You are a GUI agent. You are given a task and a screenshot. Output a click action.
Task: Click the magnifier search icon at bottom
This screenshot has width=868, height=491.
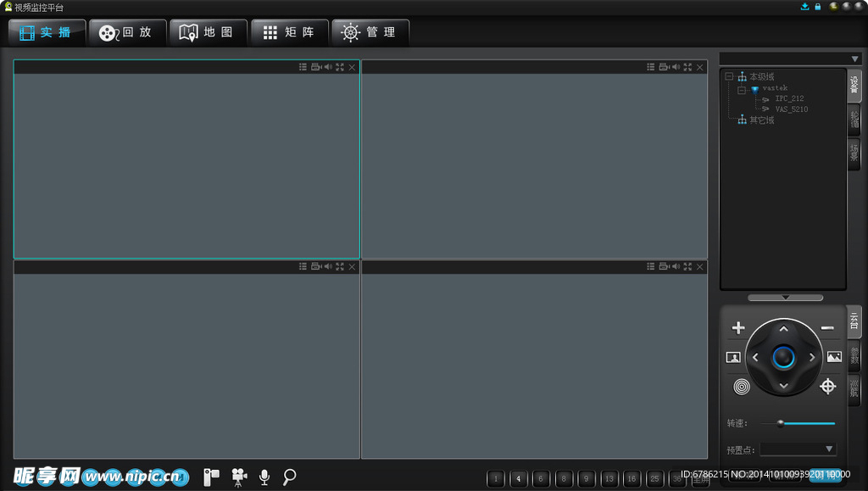(x=289, y=477)
